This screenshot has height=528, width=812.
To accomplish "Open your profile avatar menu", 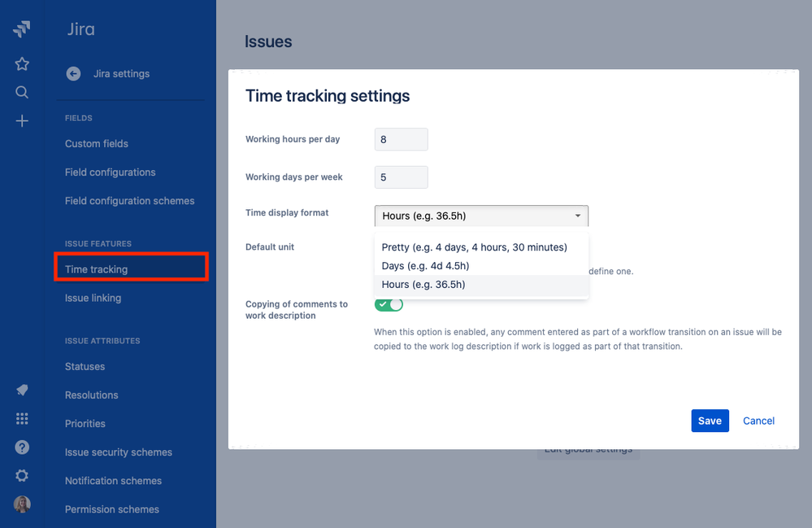I will 21,504.
